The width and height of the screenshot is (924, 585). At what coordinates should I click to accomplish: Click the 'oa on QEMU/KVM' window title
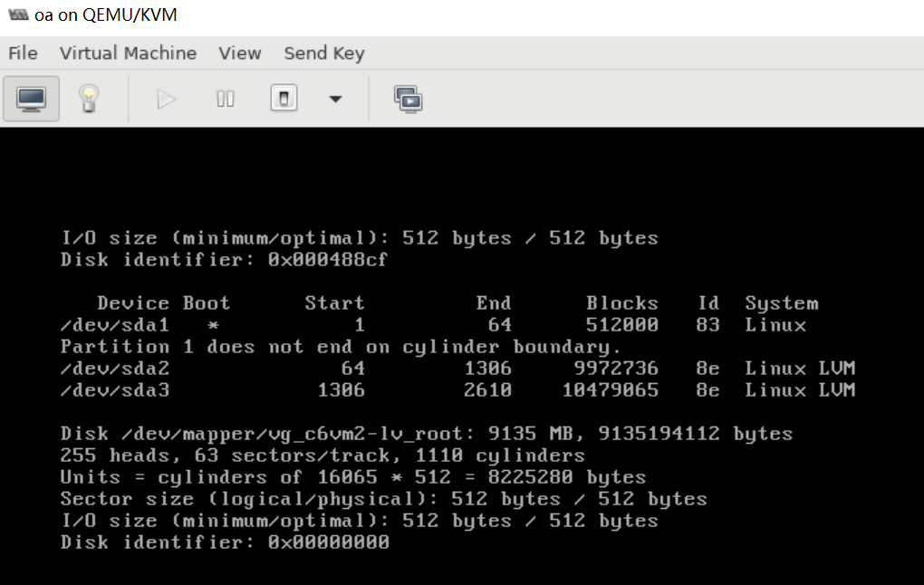[x=105, y=15]
